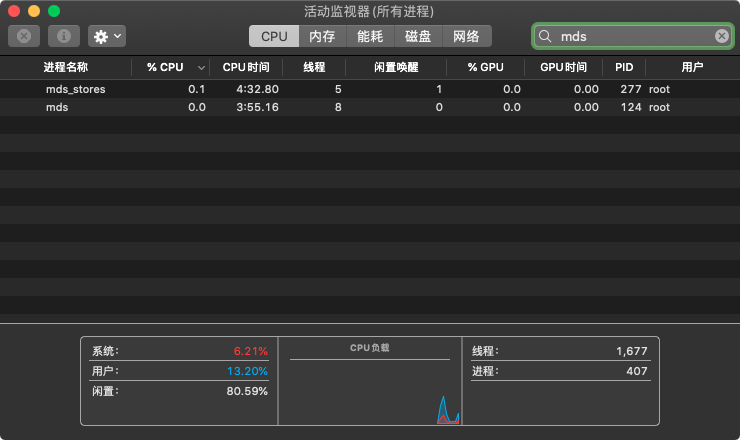Select the mds process row

click(58, 107)
